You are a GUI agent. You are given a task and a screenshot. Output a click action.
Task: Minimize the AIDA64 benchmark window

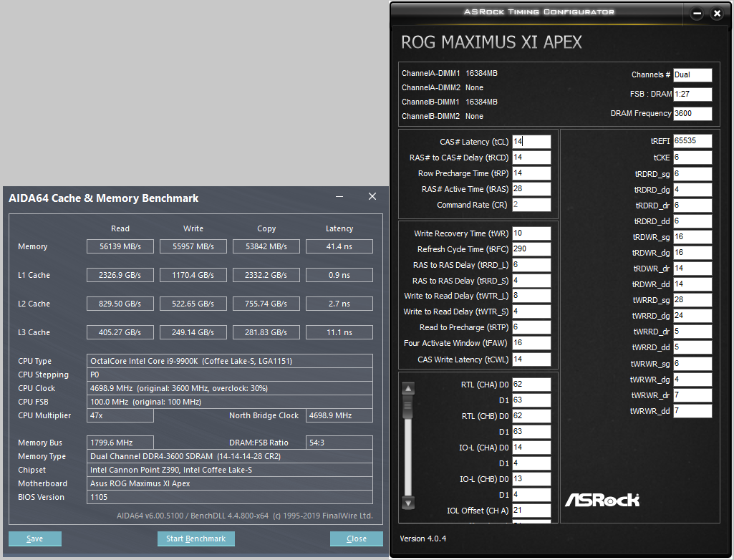[339, 197]
